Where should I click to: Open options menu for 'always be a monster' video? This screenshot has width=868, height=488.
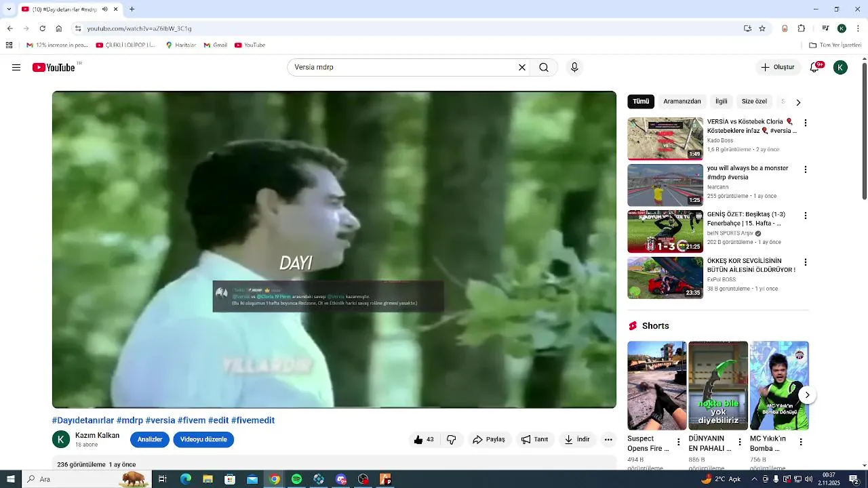tap(806, 169)
